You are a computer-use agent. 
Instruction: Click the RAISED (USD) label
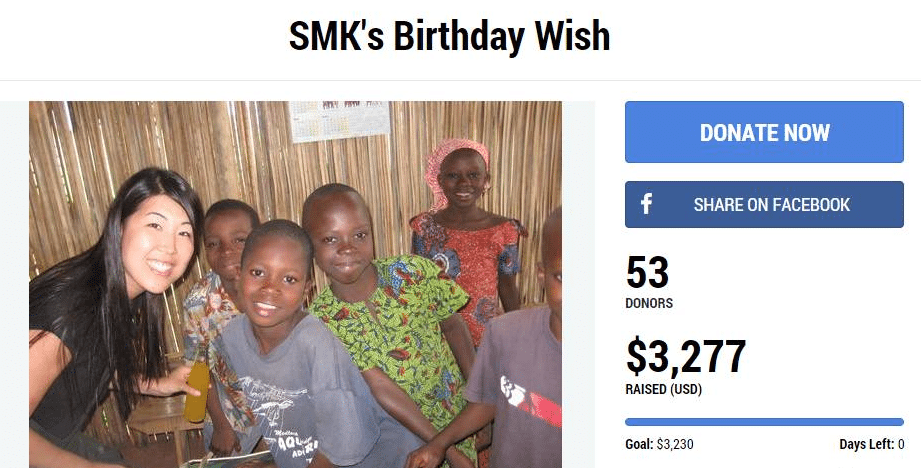point(664,389)
